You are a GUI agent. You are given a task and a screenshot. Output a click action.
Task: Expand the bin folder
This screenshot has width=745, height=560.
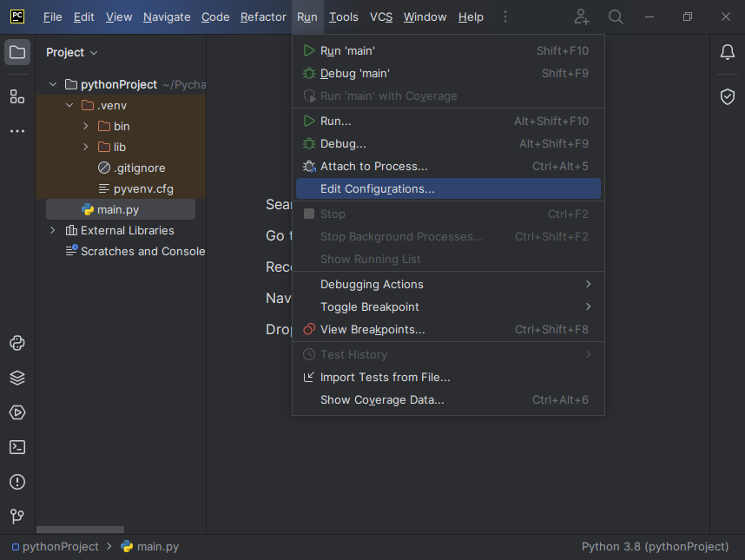pos(86,126)
